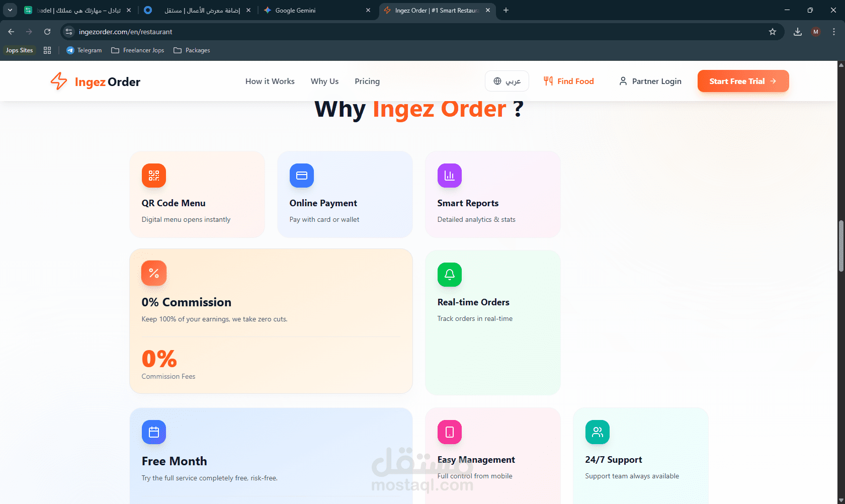Click the Ingez Order brand name

click(x=108, y=81)
